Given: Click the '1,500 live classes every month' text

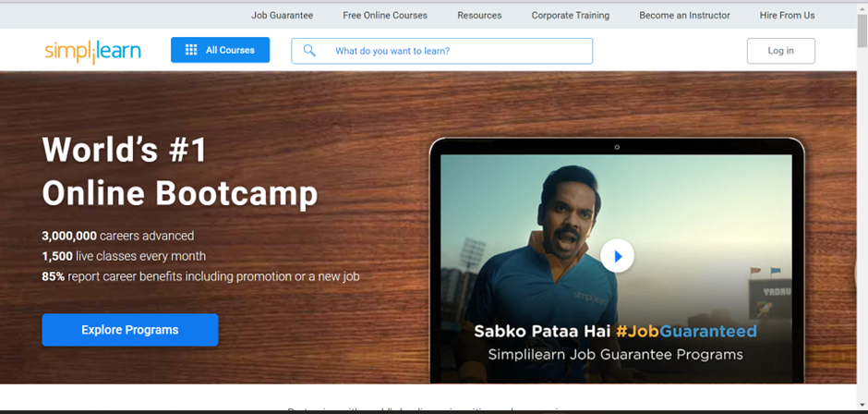Looking at the screenshot, I should coord(124,256).
